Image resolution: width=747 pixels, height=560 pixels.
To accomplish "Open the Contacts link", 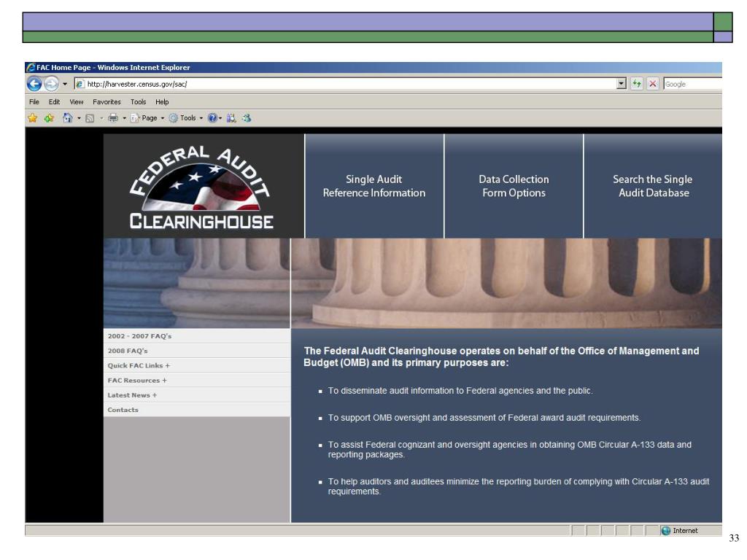I will click(x=123, y=410).
